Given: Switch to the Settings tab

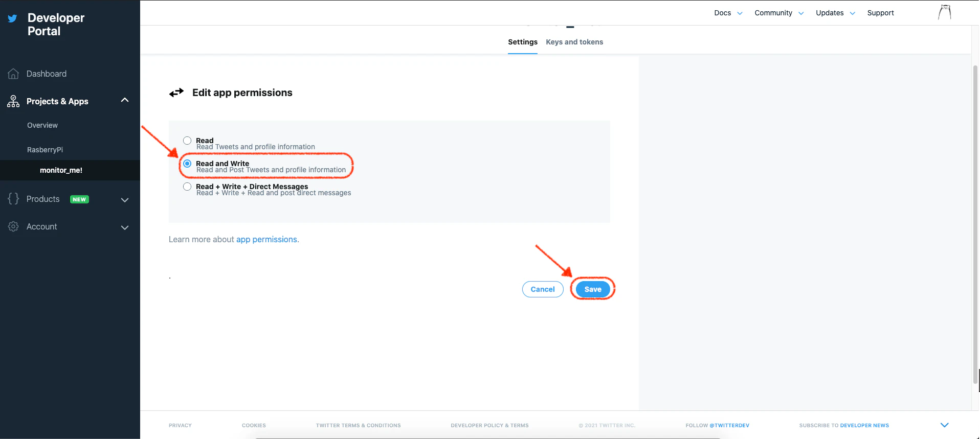Looking at the screenshot, I should pos(523,42).
